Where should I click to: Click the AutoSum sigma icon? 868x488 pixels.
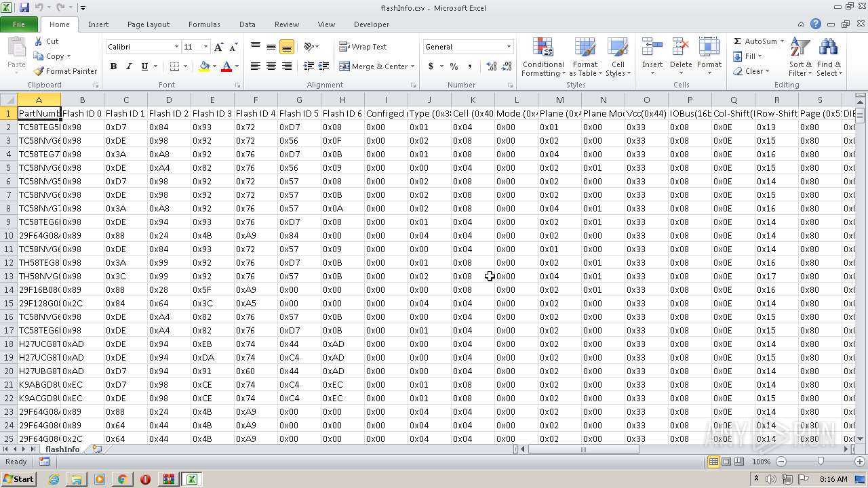click(x=737, y=41)
